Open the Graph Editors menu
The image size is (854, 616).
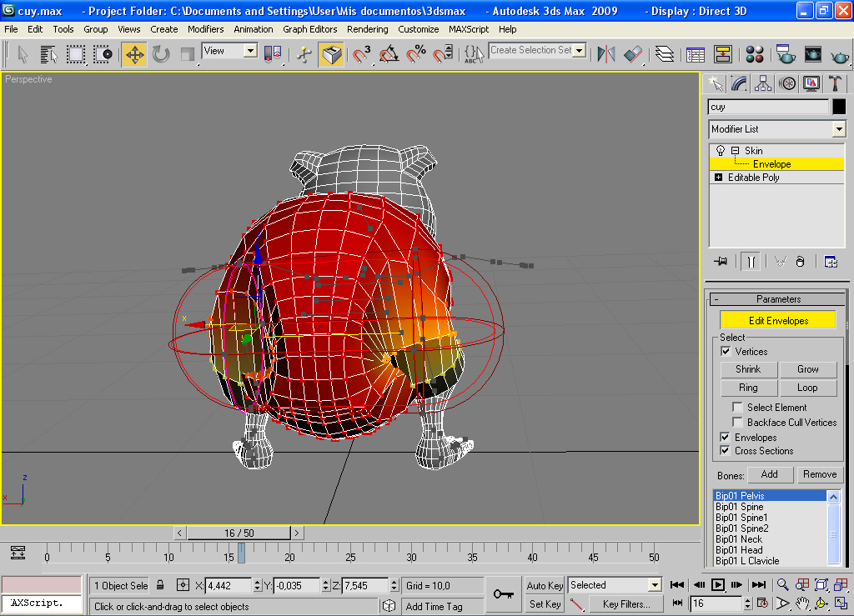point(309,29)
